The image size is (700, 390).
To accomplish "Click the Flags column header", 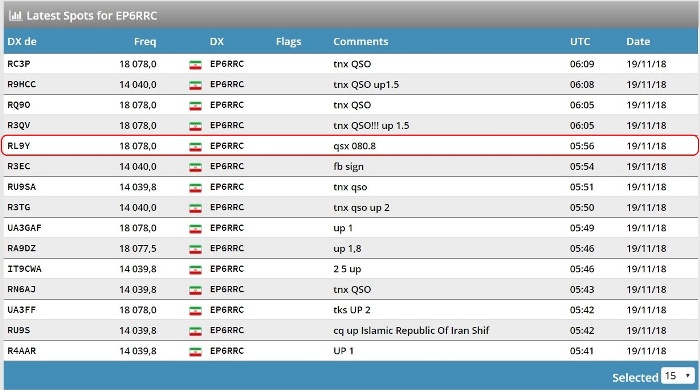I will pos(288,41).
